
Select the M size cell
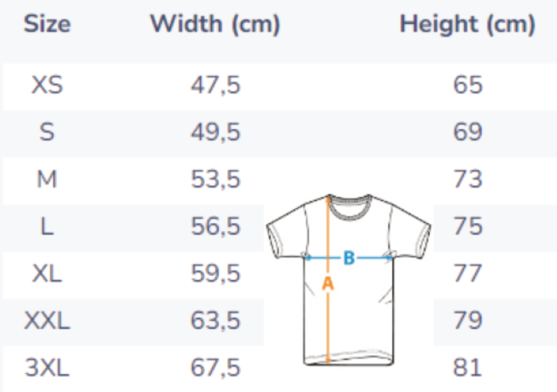click(x=47, y=179)
